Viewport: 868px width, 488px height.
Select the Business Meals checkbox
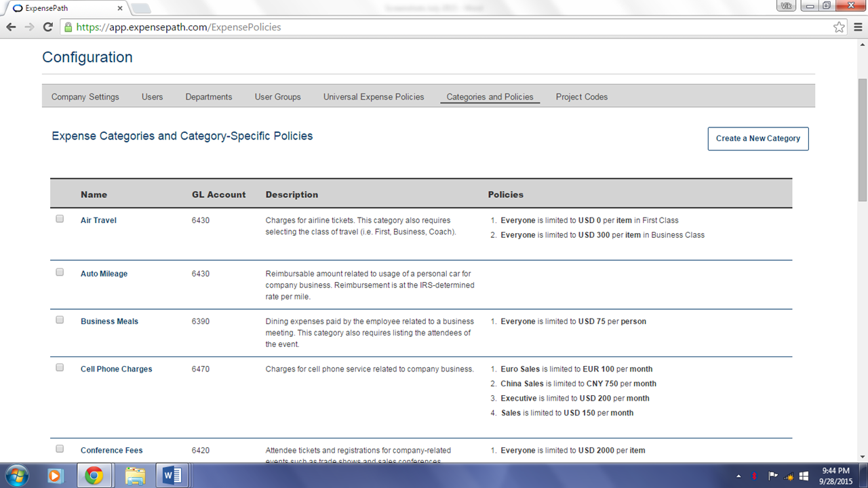click(60, 320)
